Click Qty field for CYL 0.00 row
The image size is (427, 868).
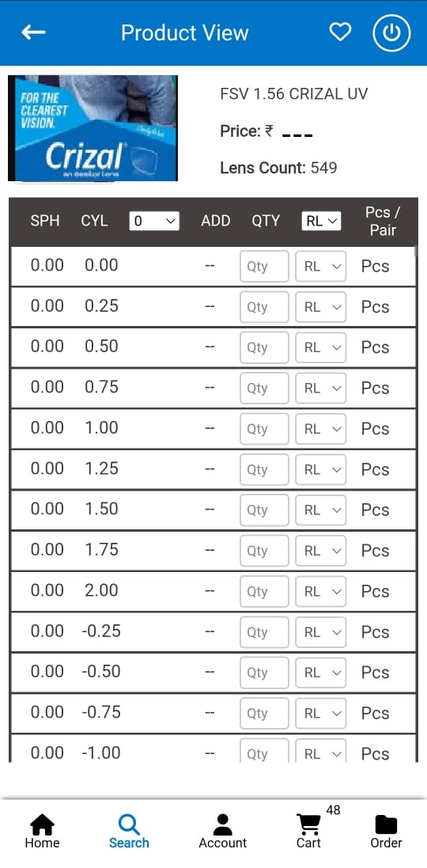[x=264, y=267]
